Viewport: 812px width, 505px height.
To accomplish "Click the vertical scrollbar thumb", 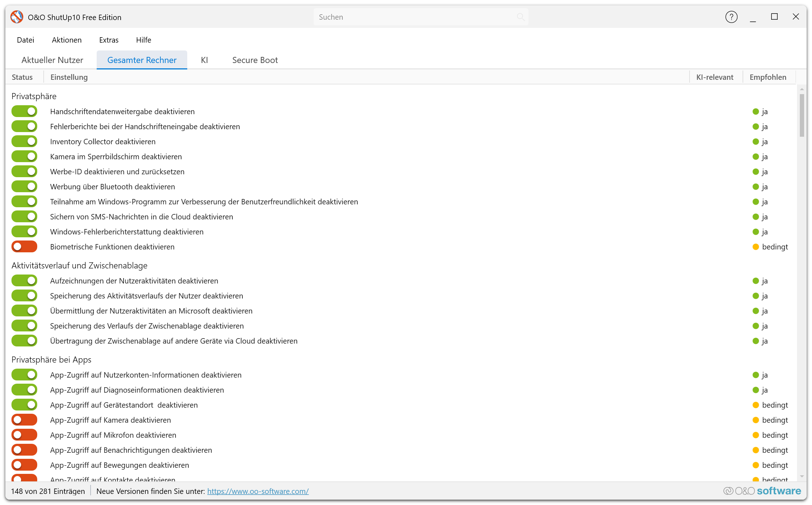I will coord(802,115).
